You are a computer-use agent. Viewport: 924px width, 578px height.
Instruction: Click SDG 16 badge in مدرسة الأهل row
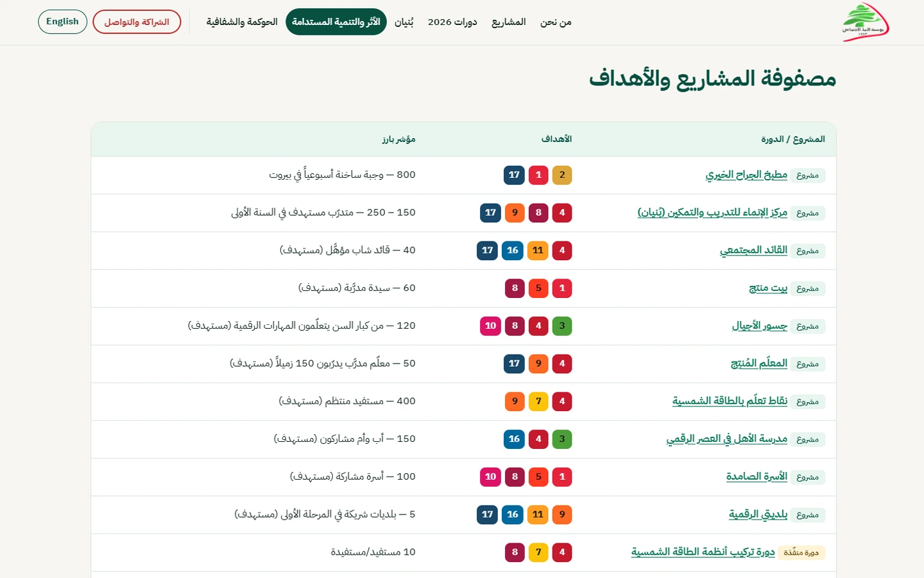pyautogui.click(x=514, y=439)
